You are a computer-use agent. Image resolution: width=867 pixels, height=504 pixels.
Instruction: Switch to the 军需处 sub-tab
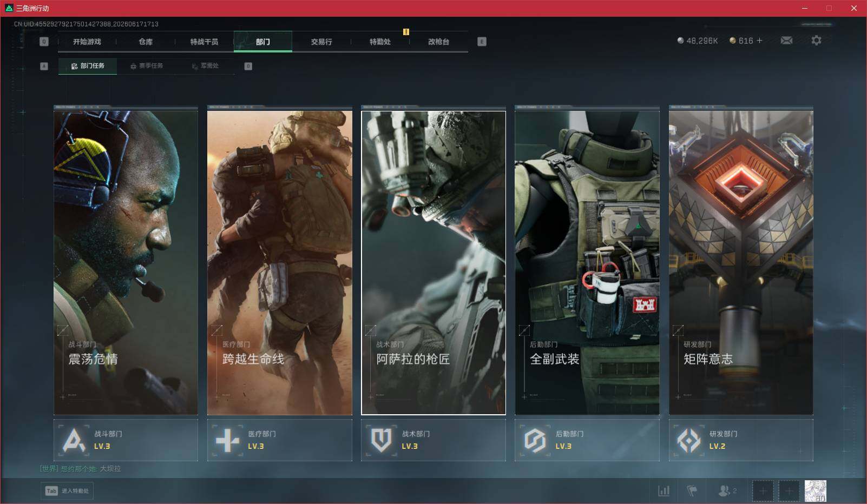coord(205,66)
